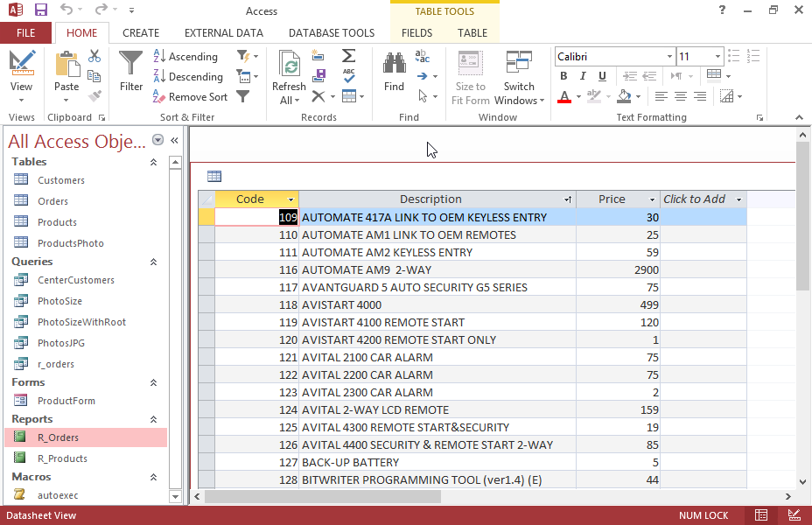This screenshot has width=812, height=525.
Task: Switch to the CREATE tab
Action: click(141, 33)
